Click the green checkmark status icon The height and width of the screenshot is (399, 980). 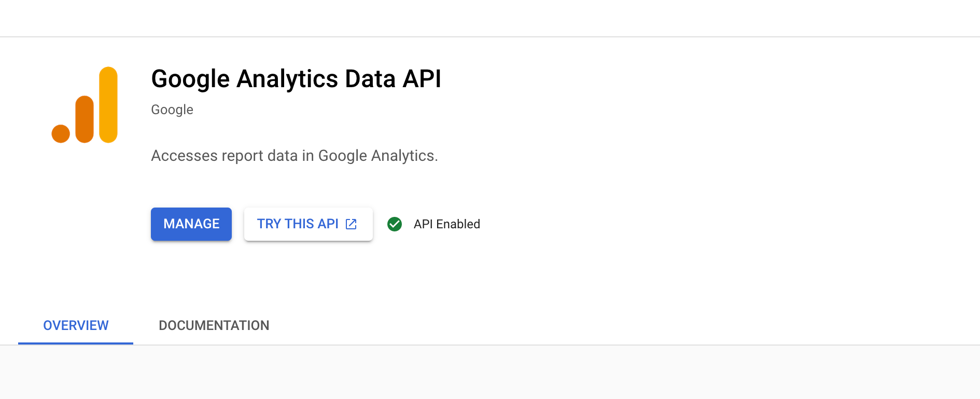(395, 224)
